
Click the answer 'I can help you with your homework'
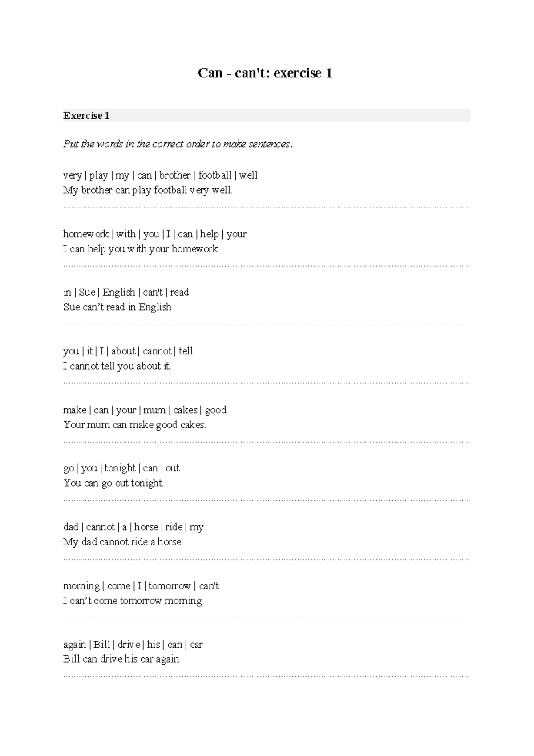pyautogui.click(x=140, y=249)
